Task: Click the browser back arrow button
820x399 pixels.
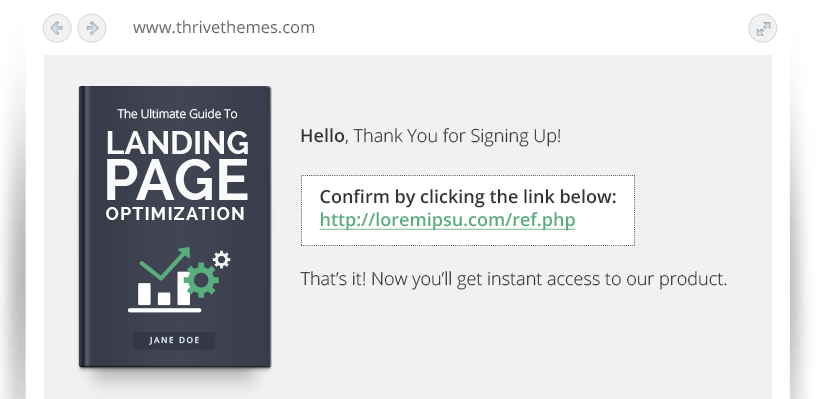Action: coord(57,28)
